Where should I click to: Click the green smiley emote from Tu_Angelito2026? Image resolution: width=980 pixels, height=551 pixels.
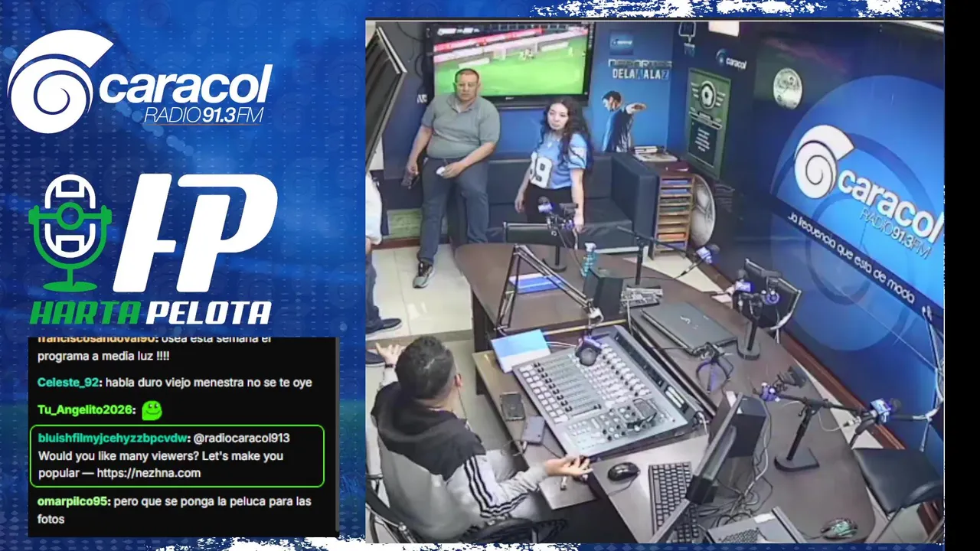pyautogui.click(x=152, y=410)
